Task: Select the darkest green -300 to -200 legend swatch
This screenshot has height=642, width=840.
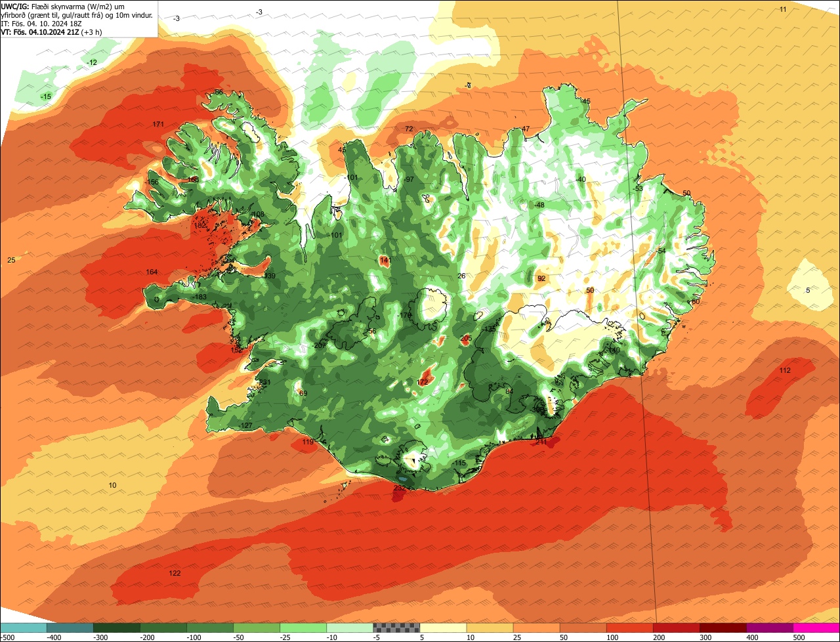Action: tap(116, 628)
